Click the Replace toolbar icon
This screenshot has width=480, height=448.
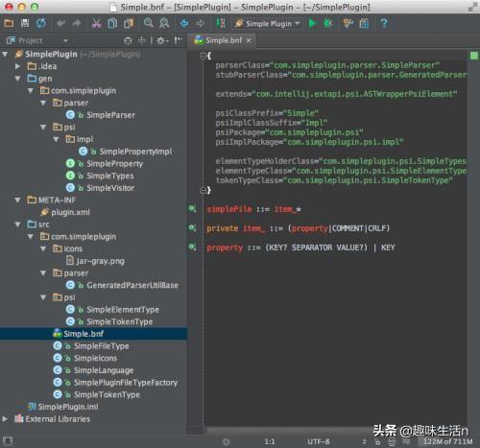point(164,23)
